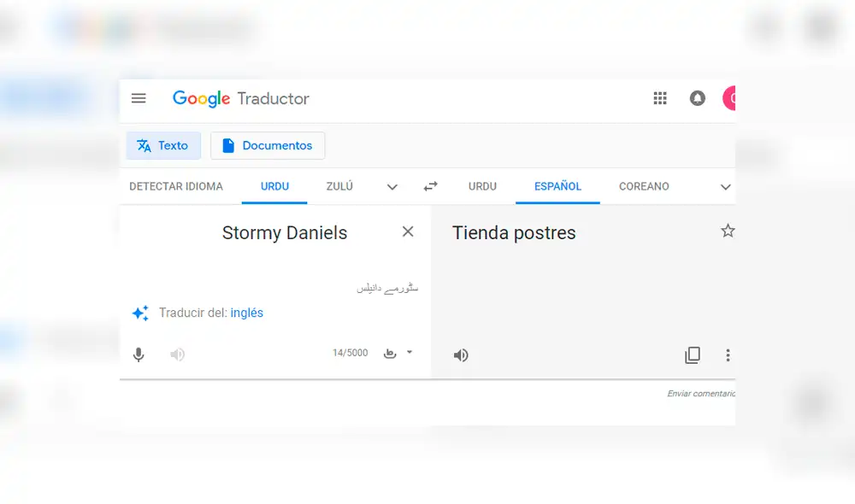Copy the translated text

click(x=693, y=354)
